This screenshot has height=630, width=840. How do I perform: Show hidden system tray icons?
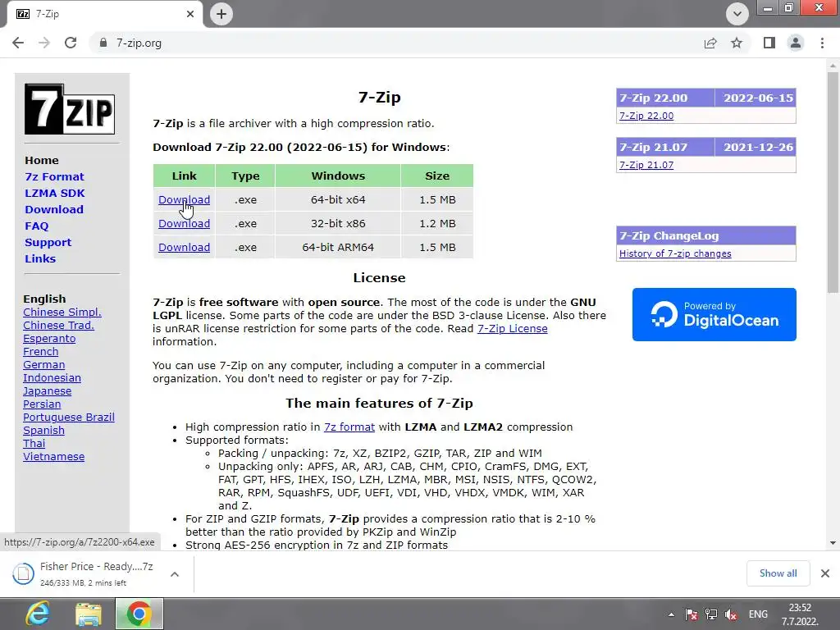[x=671, y=614]
